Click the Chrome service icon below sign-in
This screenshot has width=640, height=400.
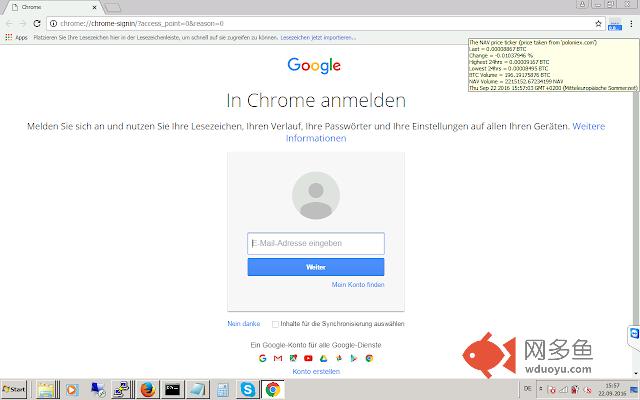(369, 358)
